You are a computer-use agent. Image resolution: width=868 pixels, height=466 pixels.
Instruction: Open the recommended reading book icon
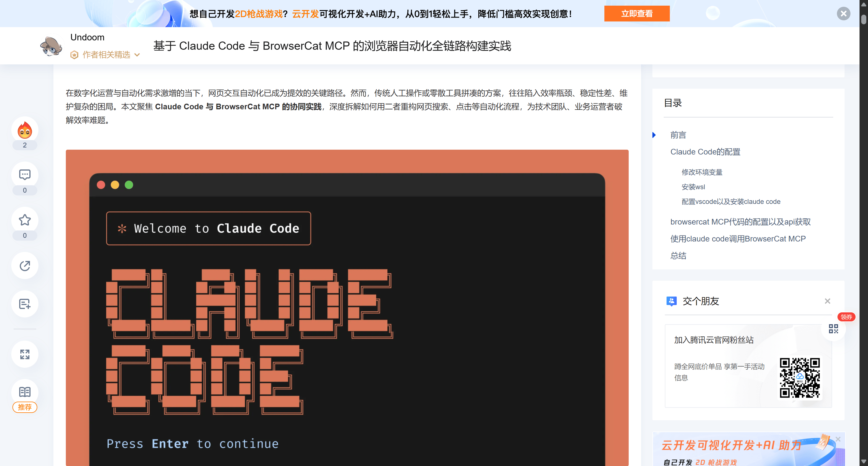(25, 392)
